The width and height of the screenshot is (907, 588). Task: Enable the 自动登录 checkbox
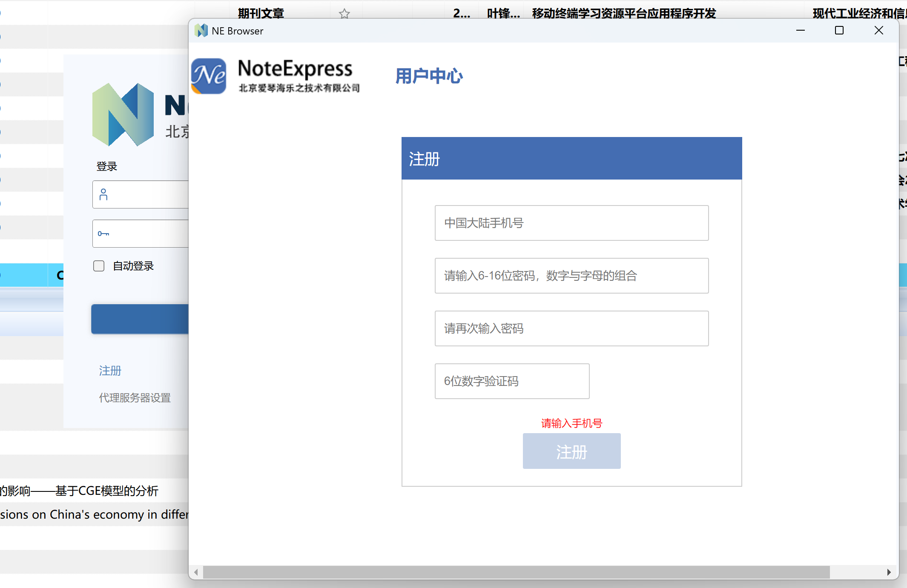(x=99, y=265)
